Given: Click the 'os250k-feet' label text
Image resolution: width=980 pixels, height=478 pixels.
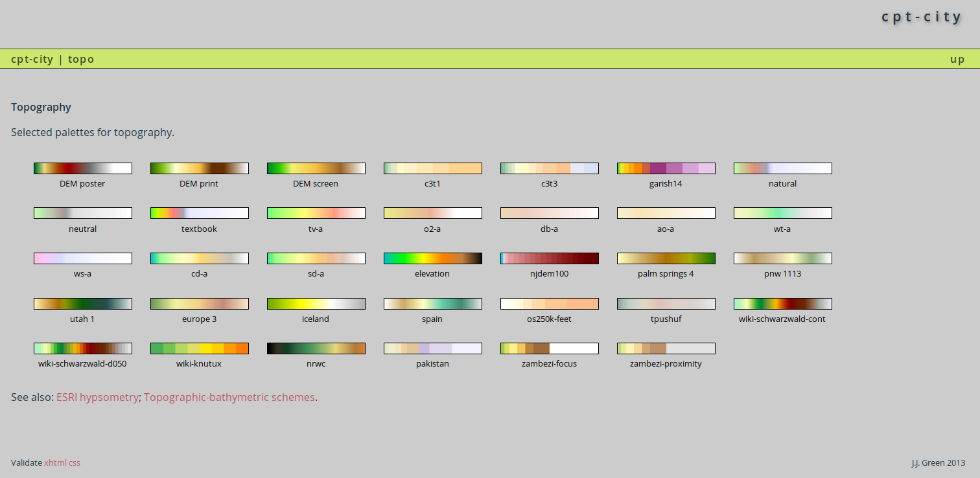Looking at the screenshot, I should (x=549, y=319).
